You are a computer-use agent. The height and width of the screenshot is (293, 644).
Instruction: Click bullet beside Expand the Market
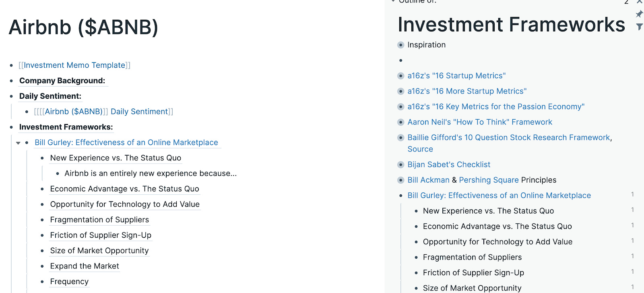tap(42, 266)
